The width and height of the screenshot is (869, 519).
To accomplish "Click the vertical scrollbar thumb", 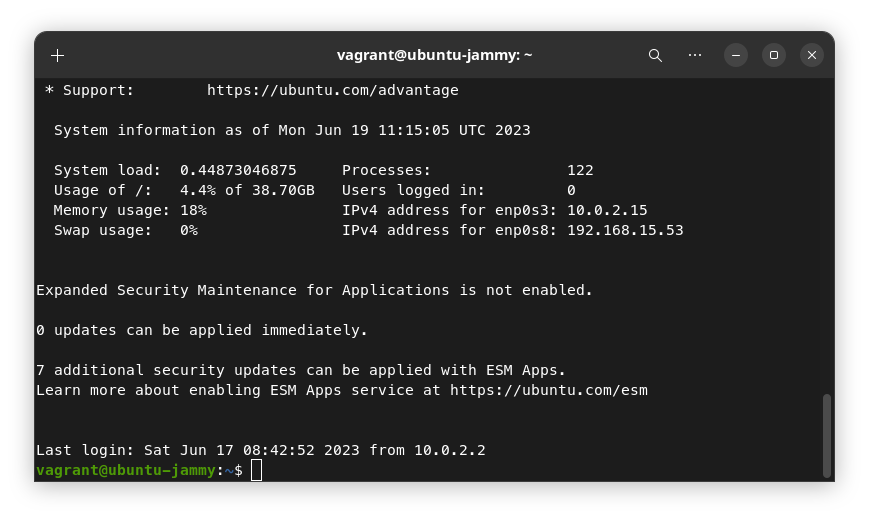I will pos(826,435).
